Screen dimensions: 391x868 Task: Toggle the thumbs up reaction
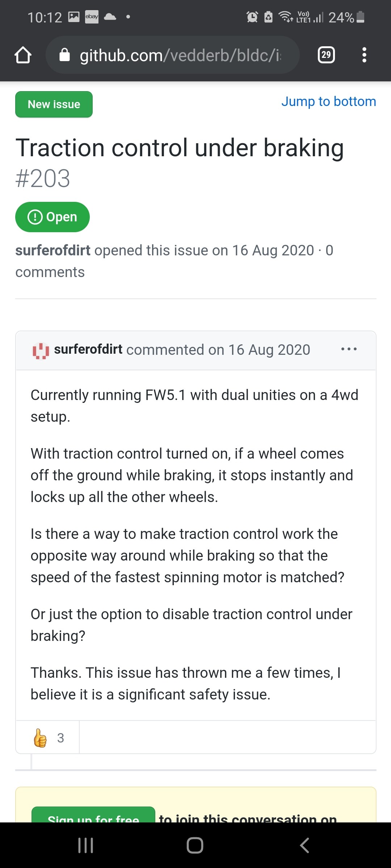click(x=48, y=737)
